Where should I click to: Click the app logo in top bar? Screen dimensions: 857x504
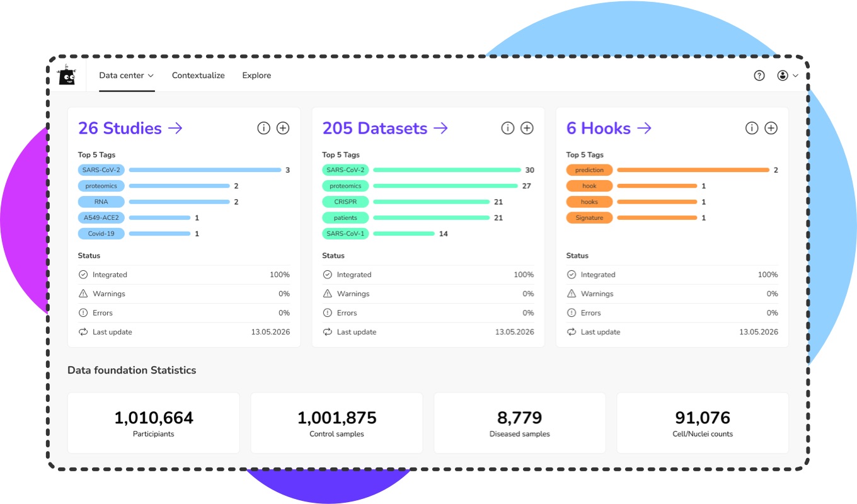point(66,76)
